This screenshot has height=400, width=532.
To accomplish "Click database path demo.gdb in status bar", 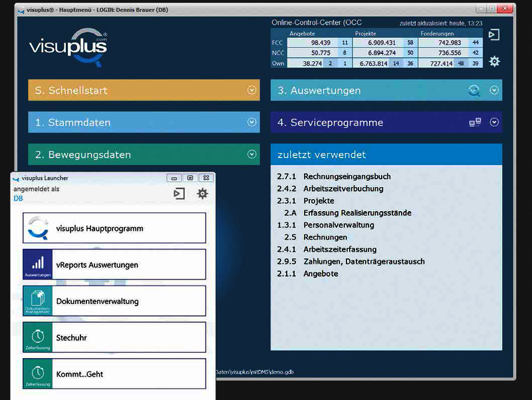I will coord(255,372).
